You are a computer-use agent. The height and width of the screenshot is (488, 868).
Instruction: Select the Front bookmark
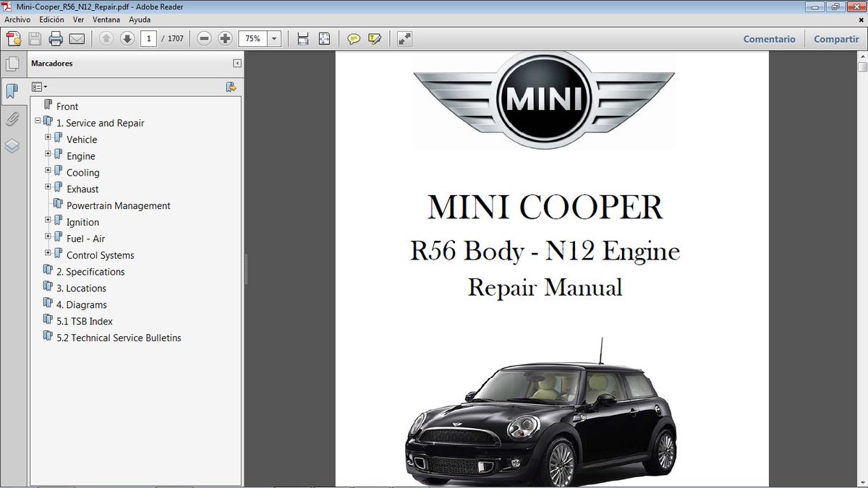pos(67,106)
